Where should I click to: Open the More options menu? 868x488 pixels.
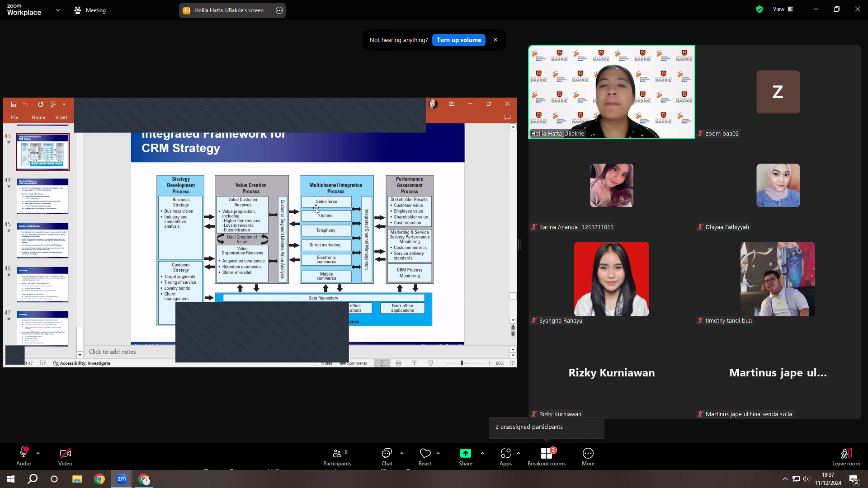pos(588,456)
